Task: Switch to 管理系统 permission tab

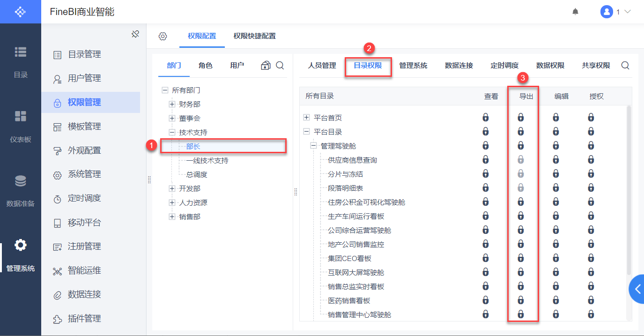Action: click(x=413, y=66)
